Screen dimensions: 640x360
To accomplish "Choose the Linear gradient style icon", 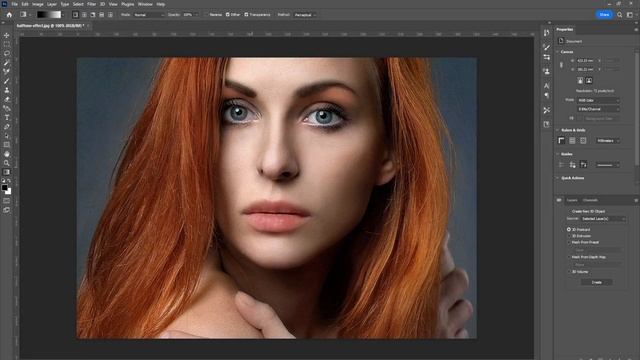I will click(x=76, y=15).
